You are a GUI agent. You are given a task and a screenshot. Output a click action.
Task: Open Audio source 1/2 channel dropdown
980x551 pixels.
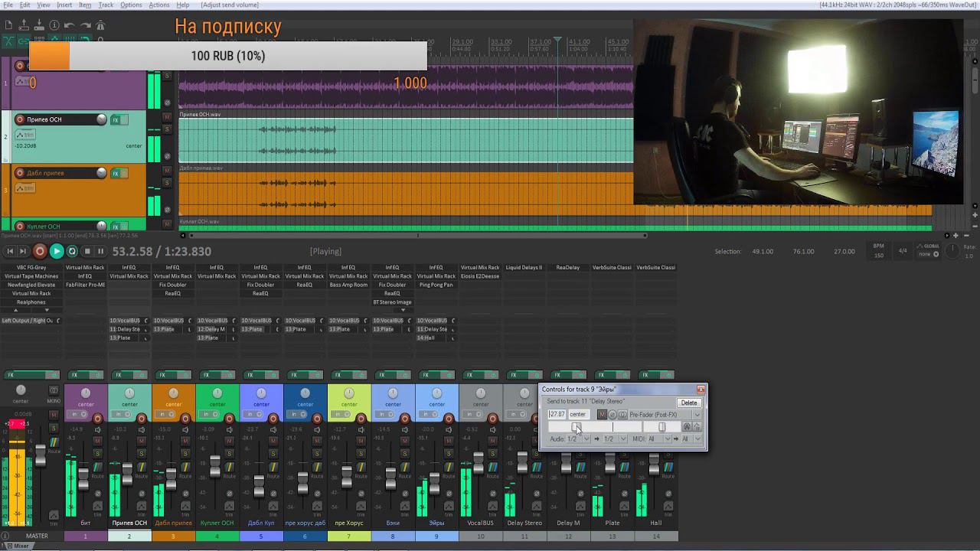(578, 439)
